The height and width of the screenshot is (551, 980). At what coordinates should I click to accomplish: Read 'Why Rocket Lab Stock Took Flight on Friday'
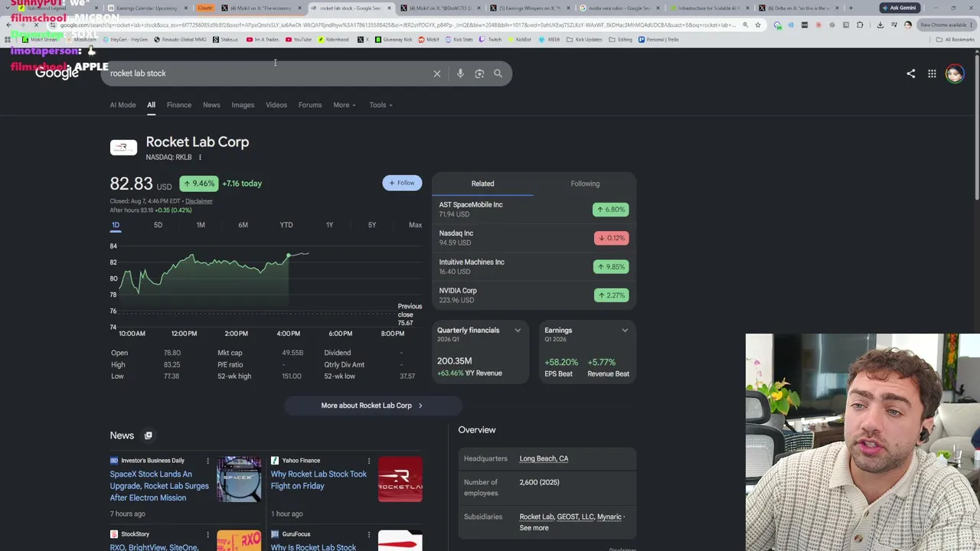click(x=318, y=480)
